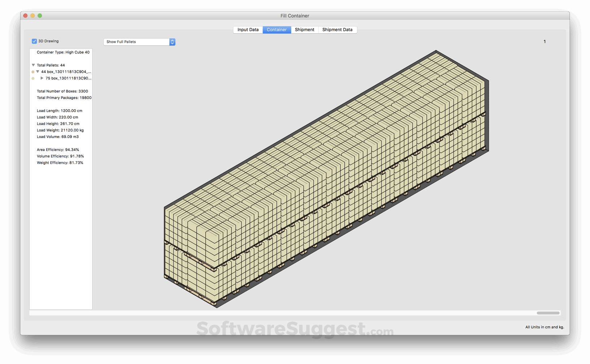The height and width of the screenshot is (364, 590).
Task: Collapse the Total Pallets: 44 tree node
Action: (33, 65)
